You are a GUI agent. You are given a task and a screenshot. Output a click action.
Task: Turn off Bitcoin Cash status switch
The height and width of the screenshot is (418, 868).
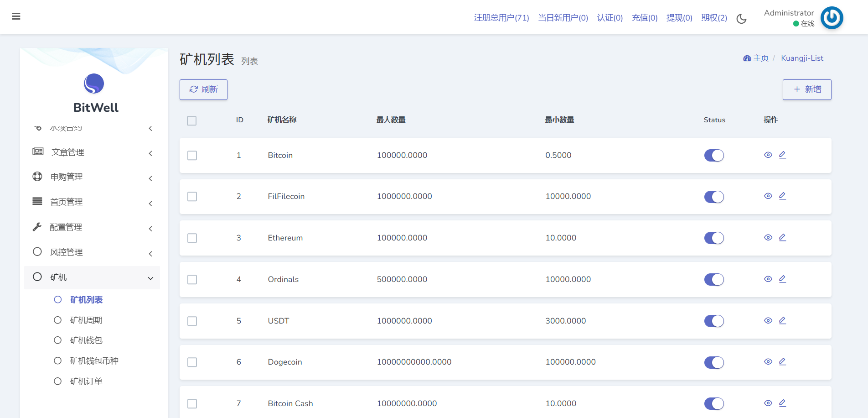click(x=714, y=404)
